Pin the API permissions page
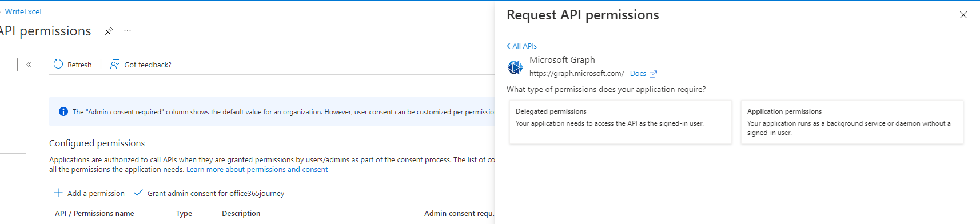Viewport: 980px width, 224px height. (109, 31)
